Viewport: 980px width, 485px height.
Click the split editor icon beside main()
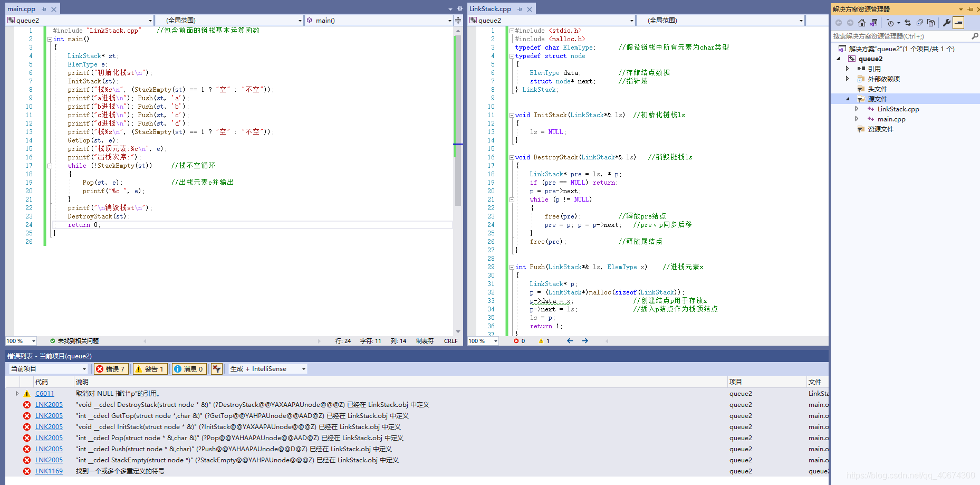(x=458, y=20)
